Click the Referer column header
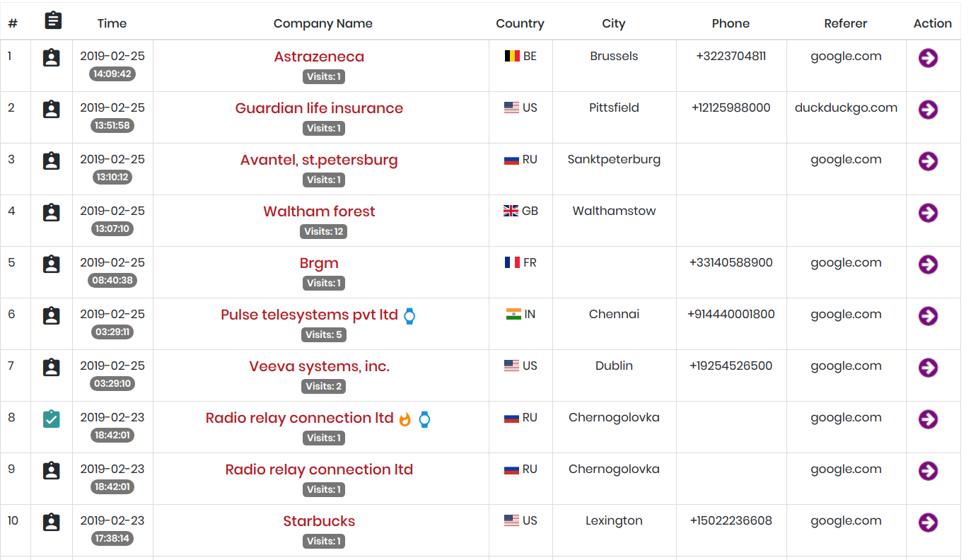 point(845,23)
